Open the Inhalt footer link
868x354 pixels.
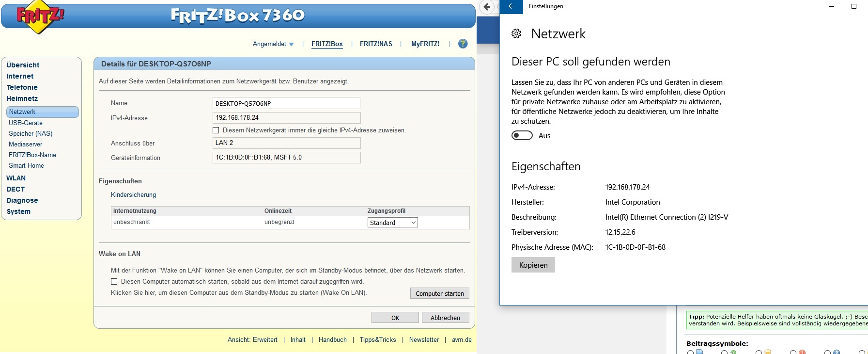click(298, 340)
